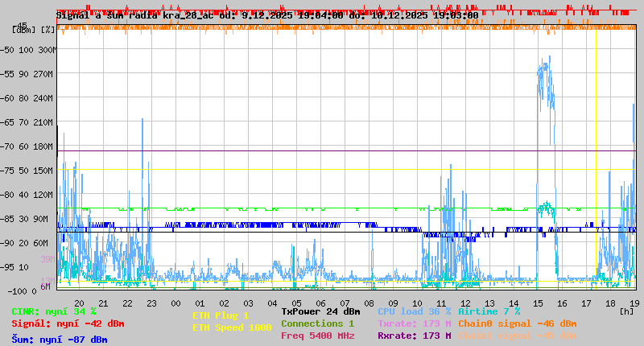Click the hour '05' x-axis label

(x=296, y=303)
